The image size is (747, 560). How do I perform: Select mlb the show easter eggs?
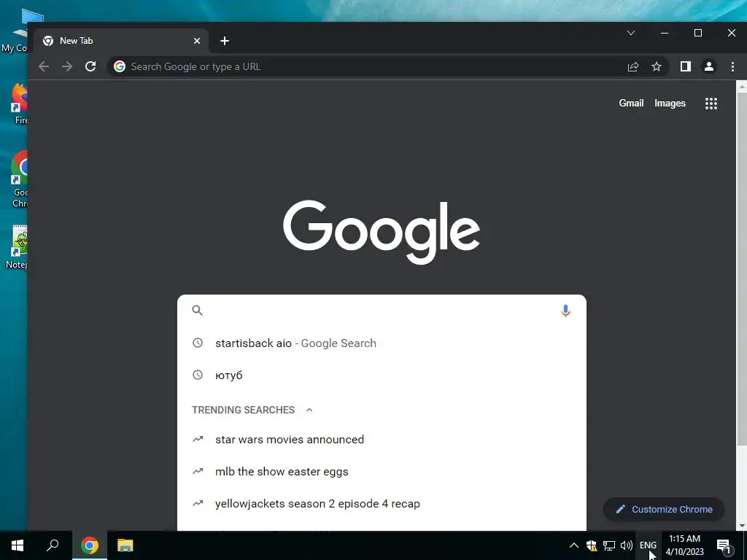coord(382,472)
